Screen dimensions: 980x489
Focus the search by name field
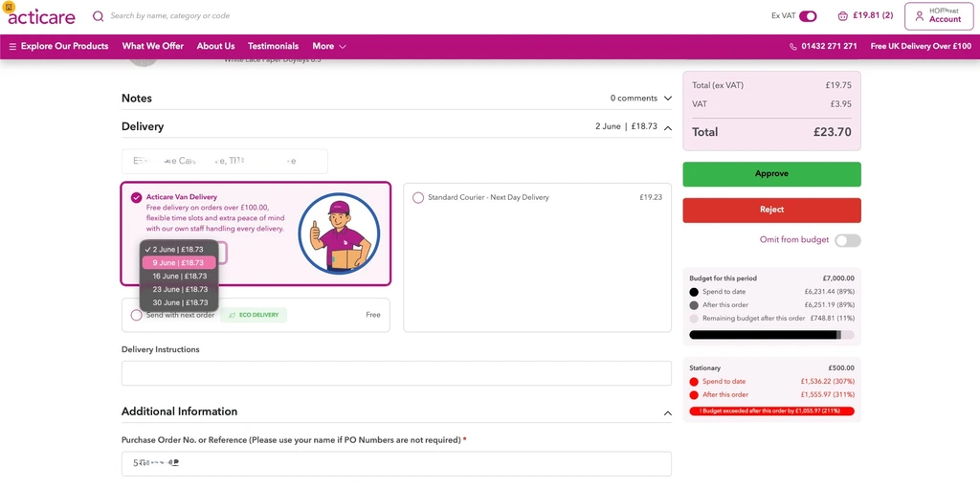170,15
